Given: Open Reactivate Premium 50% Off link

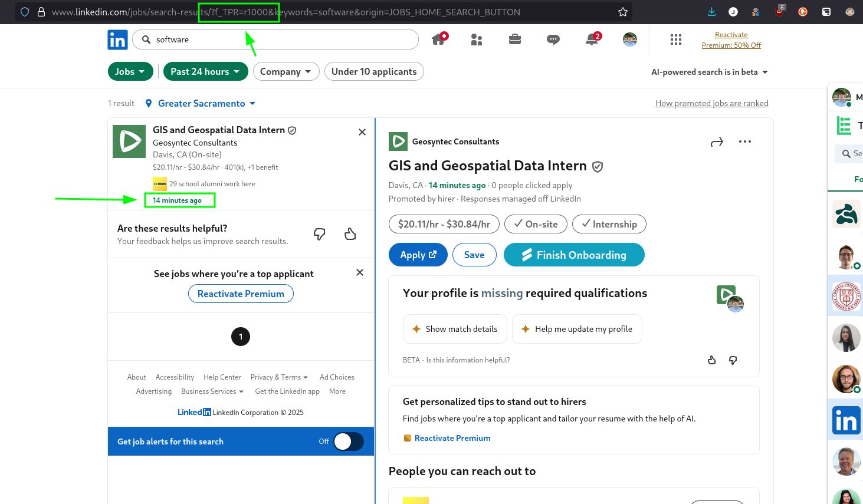Looking at the screenshot, I should coord(731,40).
